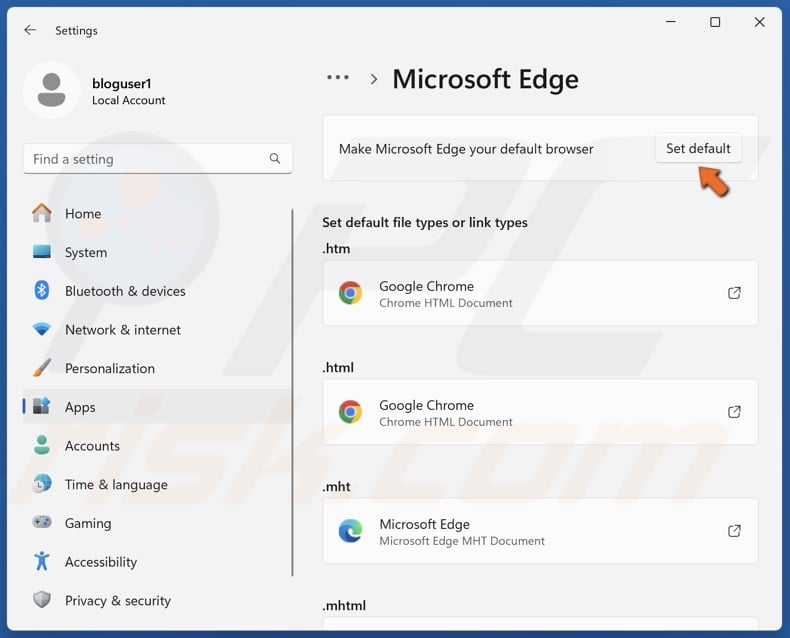Change the .htm default from Google Chrome
Screen dimensions: 790x638
pyautogui.click(x=540, y=293)
